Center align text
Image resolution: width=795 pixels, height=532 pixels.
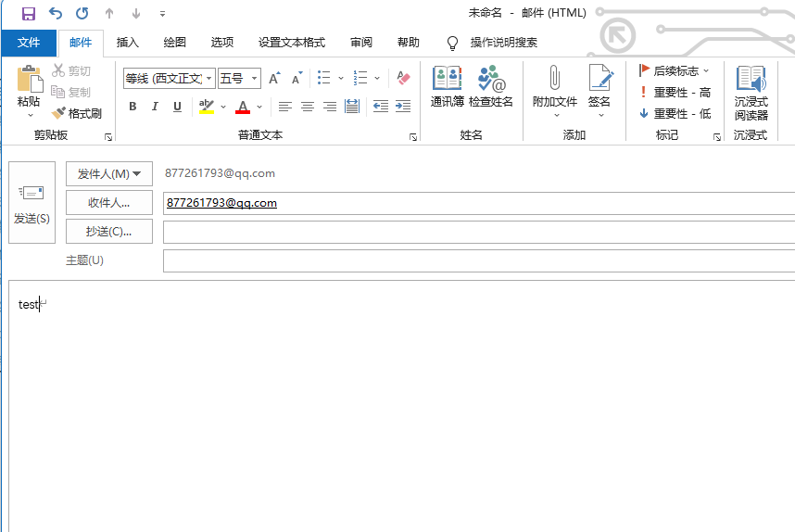[308, 107]
